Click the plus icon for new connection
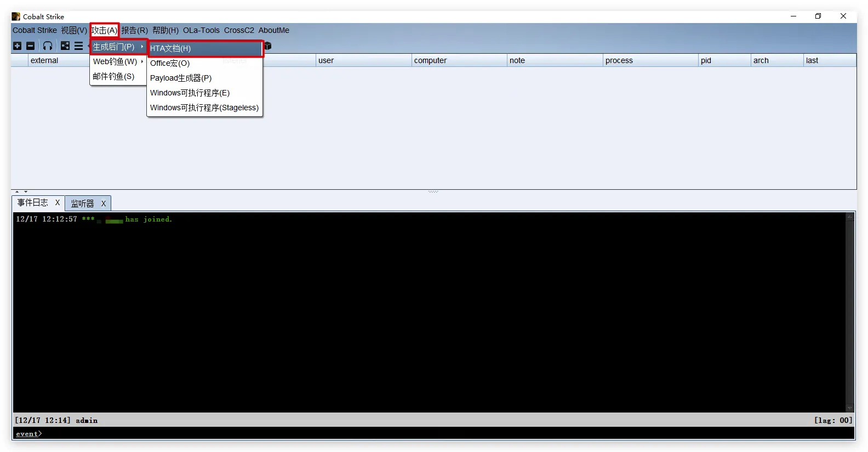This screenshot has width=868, height=452. coord(17,46)
